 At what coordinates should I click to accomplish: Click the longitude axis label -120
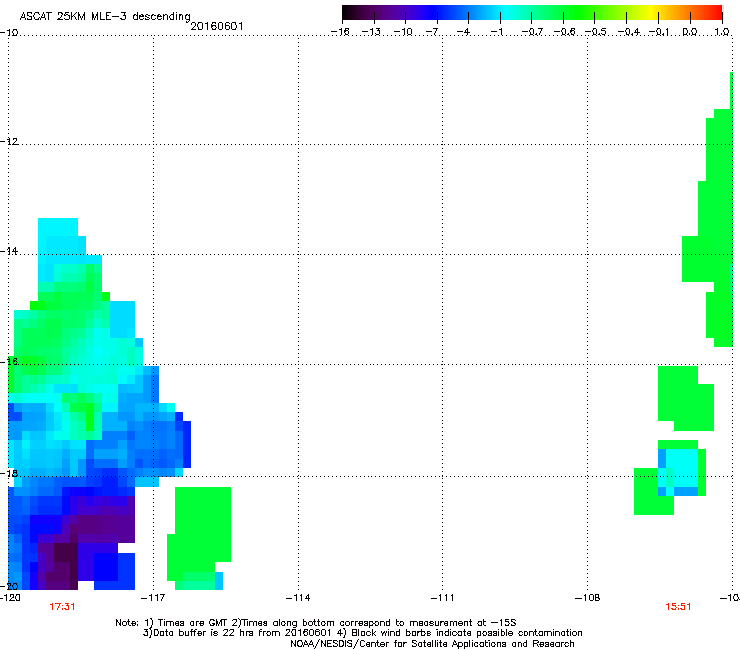(10, 598)
